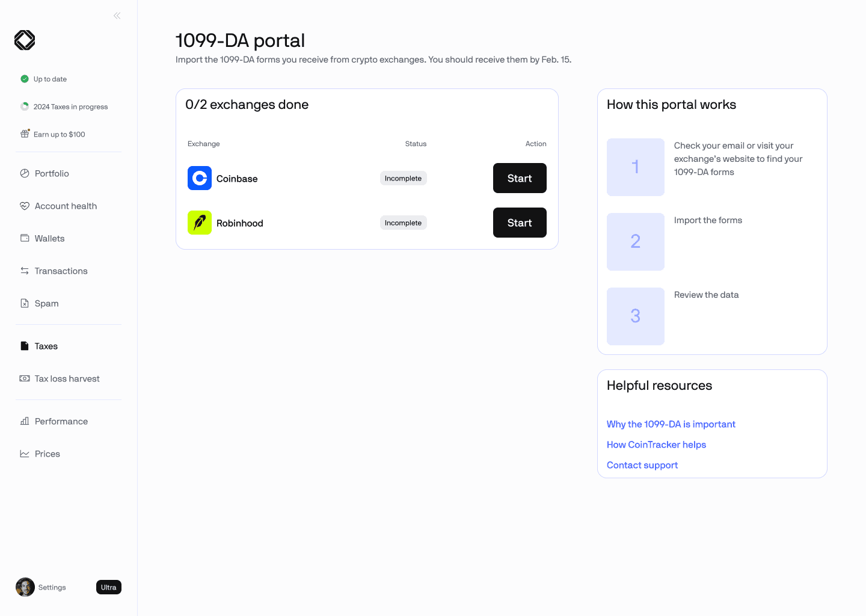866x616 pixels.
Task: Click the CoinTracker logo icon
Action: tap(25, 40)
